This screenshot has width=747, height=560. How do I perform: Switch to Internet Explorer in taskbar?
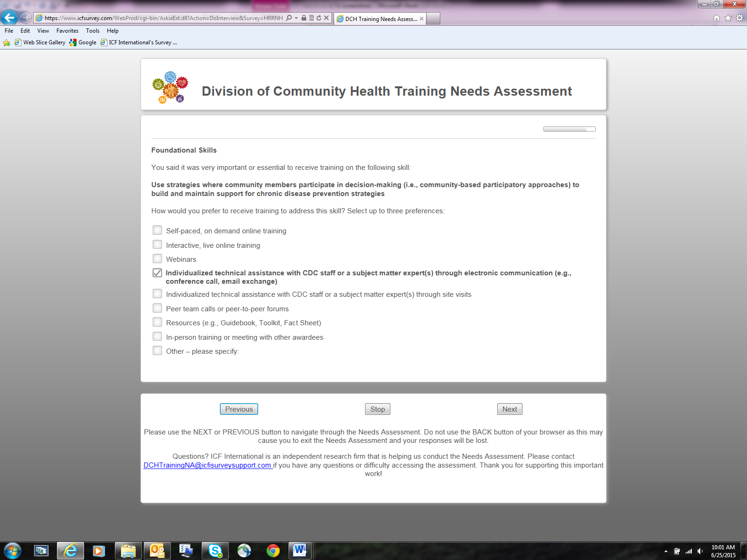[x=70, y=551]
